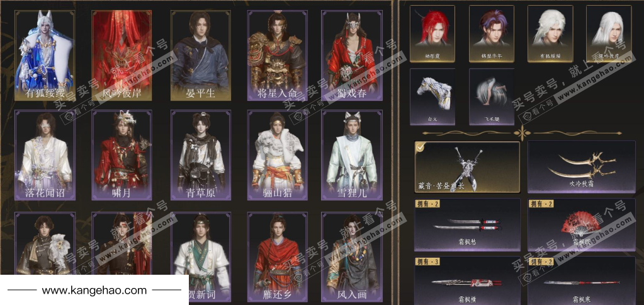Screen dimensions: 644x305
Task: Choose the red-haired hairstyle icon
Action: [432, 33]
